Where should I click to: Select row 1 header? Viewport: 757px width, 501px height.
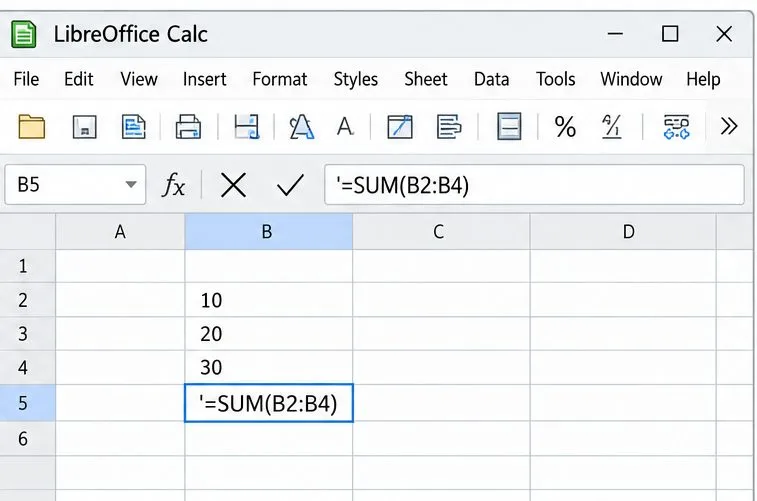point(28,266)
